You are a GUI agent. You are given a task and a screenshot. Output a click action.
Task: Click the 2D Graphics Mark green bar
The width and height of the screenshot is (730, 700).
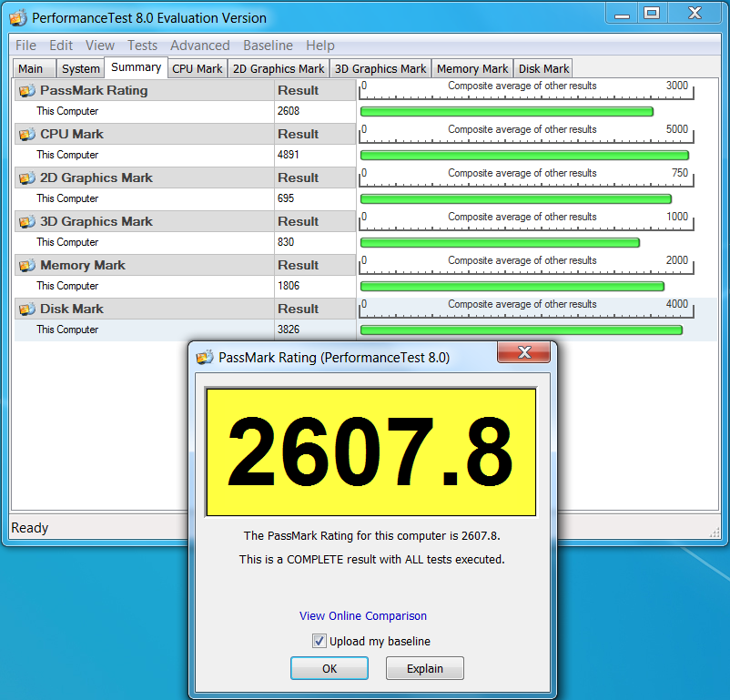[516, 199]
